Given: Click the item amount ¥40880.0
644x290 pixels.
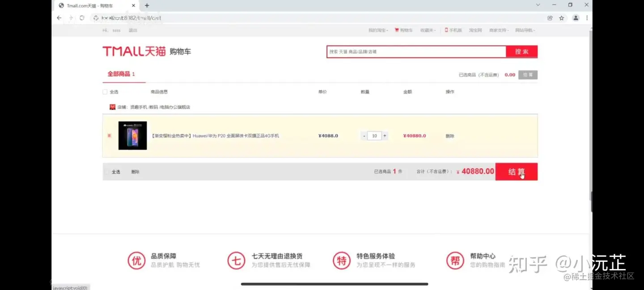Looking at the screenshot, I should coord(415,136).
